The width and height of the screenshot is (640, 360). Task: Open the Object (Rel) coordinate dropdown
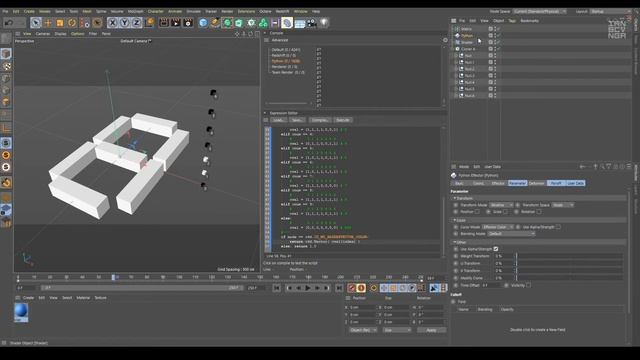click(363, 330)
